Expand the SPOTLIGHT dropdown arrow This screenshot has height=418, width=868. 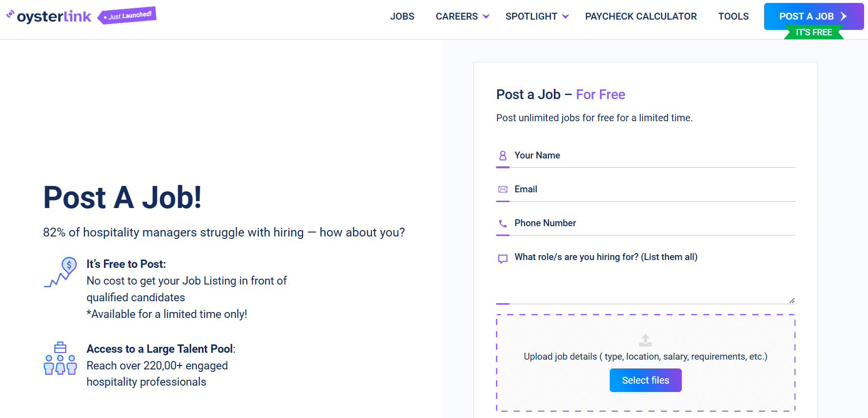[566, 17]
